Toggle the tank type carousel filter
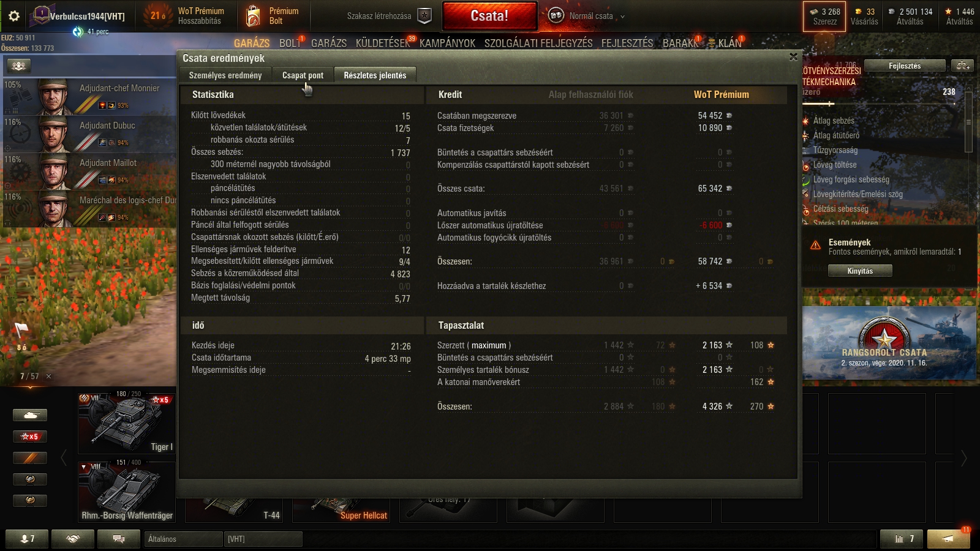The image size is (980, 551). (30, 415)
